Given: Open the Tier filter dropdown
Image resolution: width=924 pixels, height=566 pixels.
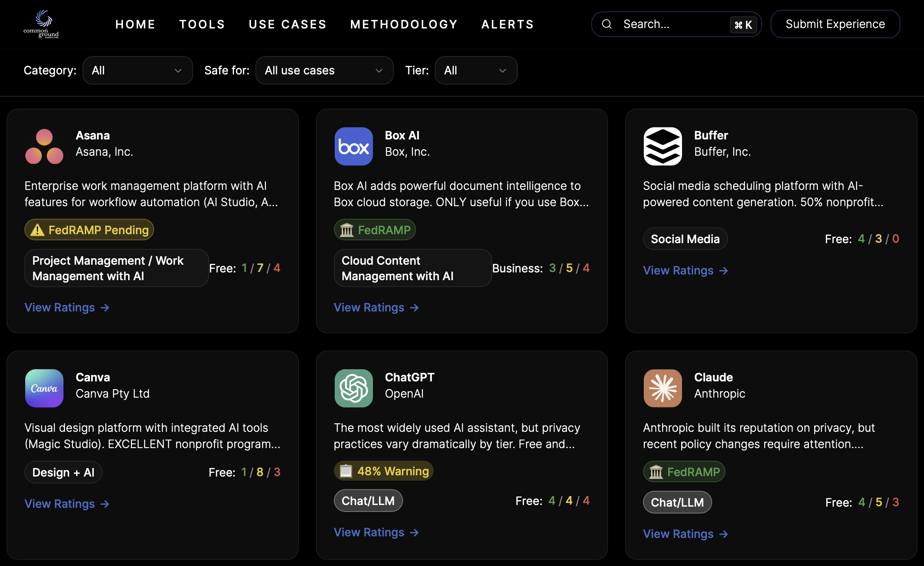Looking at the screenshot, I should point(476,70).
